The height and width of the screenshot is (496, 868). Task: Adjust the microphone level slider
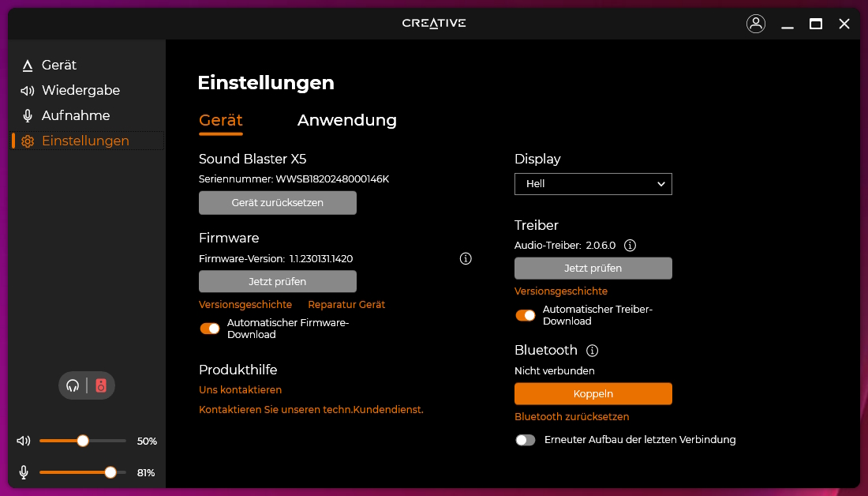pos(110,472)
